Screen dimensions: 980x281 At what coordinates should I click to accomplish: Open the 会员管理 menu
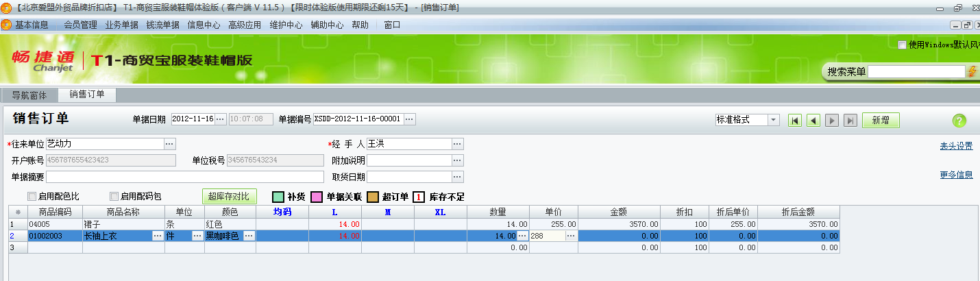(x=80, y=25)
